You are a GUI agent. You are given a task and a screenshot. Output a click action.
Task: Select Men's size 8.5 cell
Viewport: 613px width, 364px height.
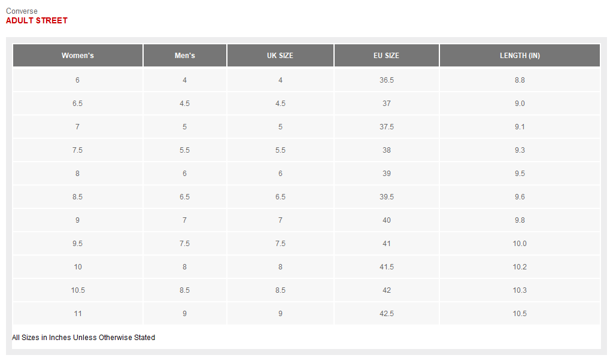184,290
